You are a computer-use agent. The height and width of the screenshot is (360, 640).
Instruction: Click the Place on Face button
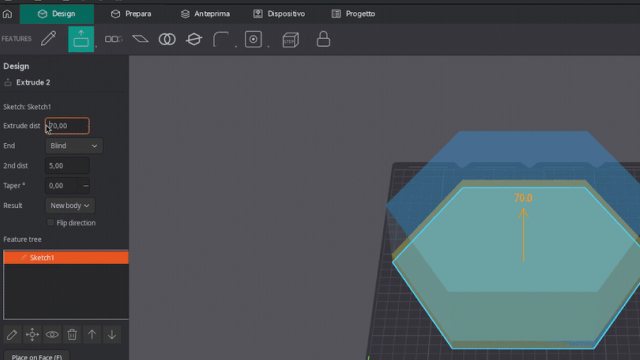coord(37,356)
